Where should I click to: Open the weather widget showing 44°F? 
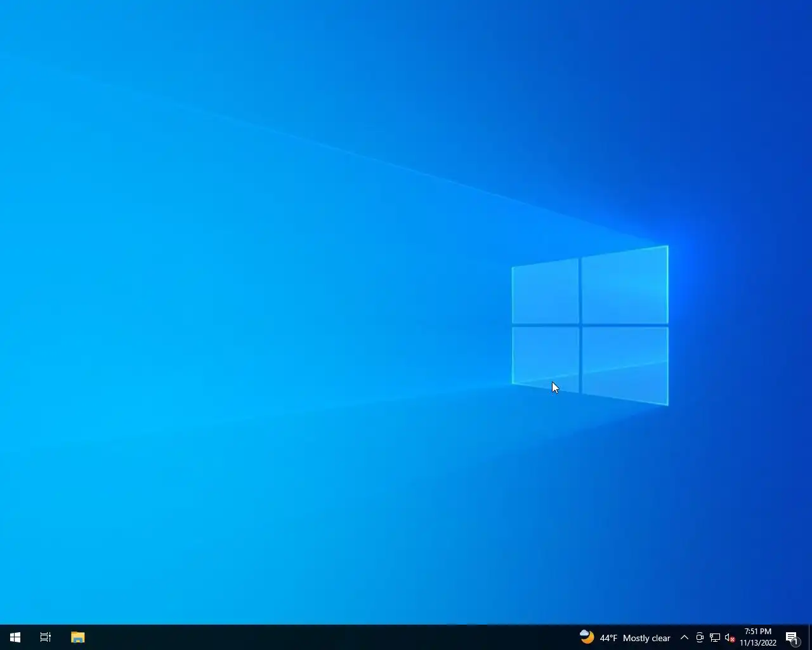(625, 637)
